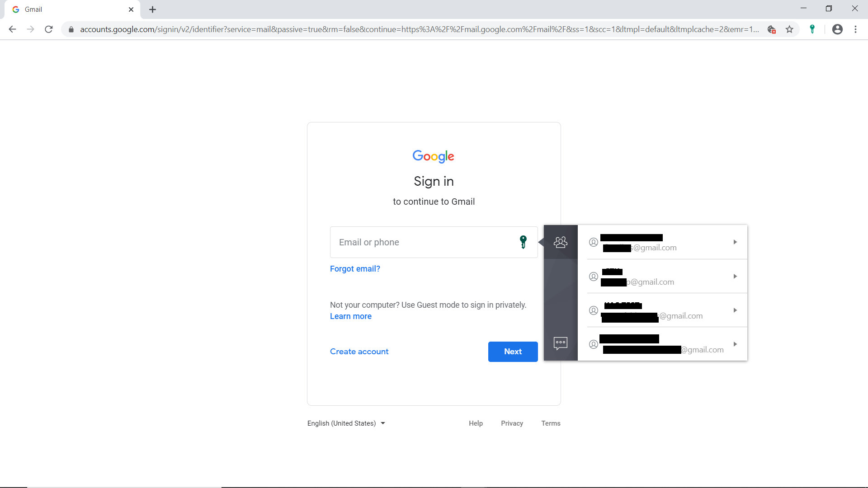
Task: Click the key icon inside the email field
Action: tap(523, 242)
